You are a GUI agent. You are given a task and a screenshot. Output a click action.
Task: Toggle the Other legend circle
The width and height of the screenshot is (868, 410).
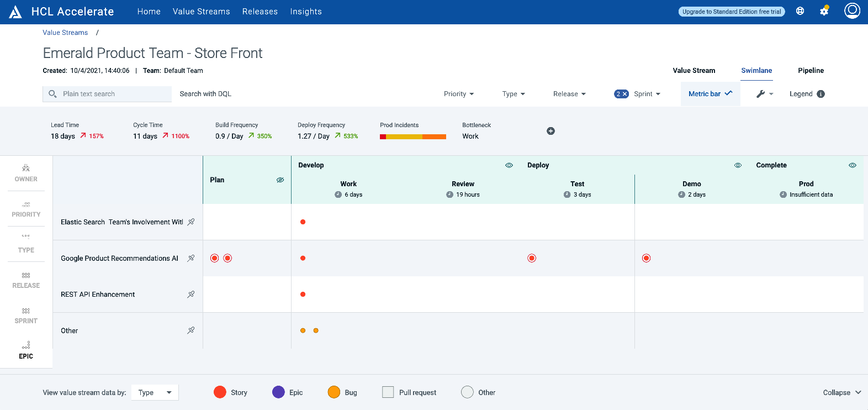point(467,392)
